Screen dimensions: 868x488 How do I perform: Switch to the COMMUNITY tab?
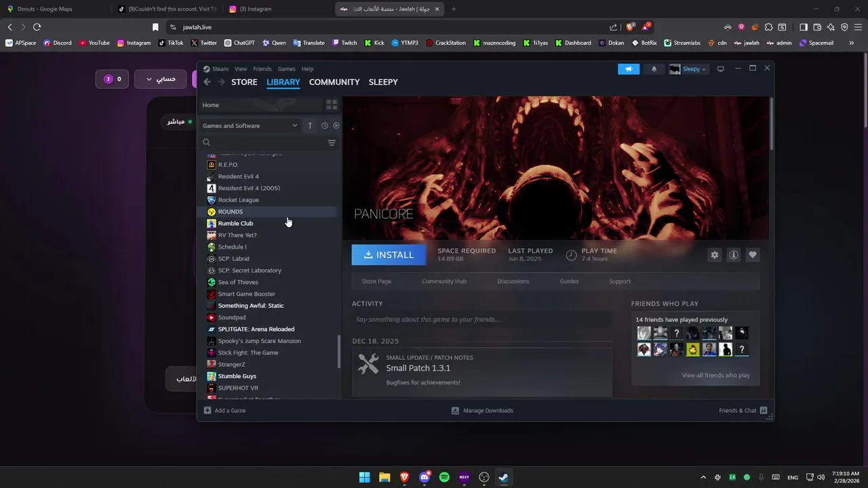(x=334, y=82)
